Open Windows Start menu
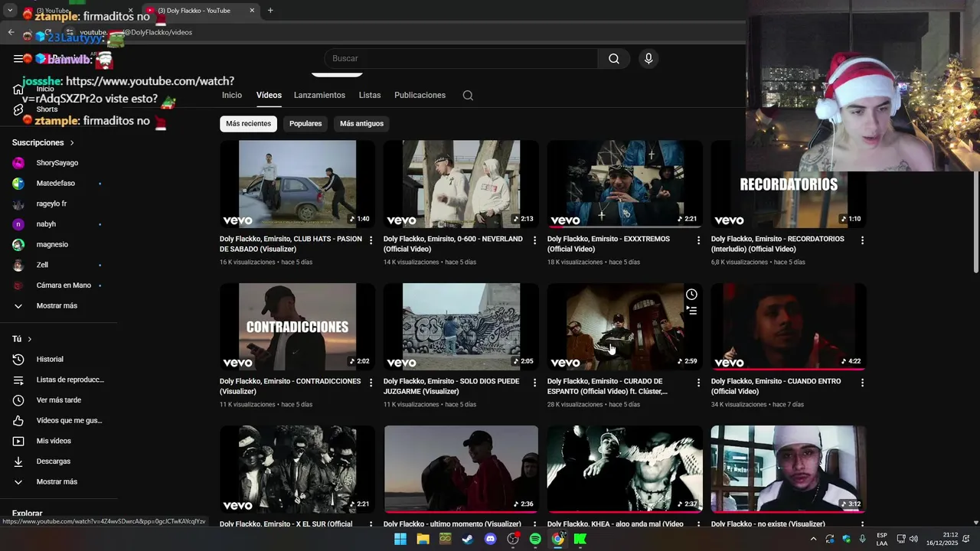The width and height of the screenshot is (980, 551). tap(400, 539)
